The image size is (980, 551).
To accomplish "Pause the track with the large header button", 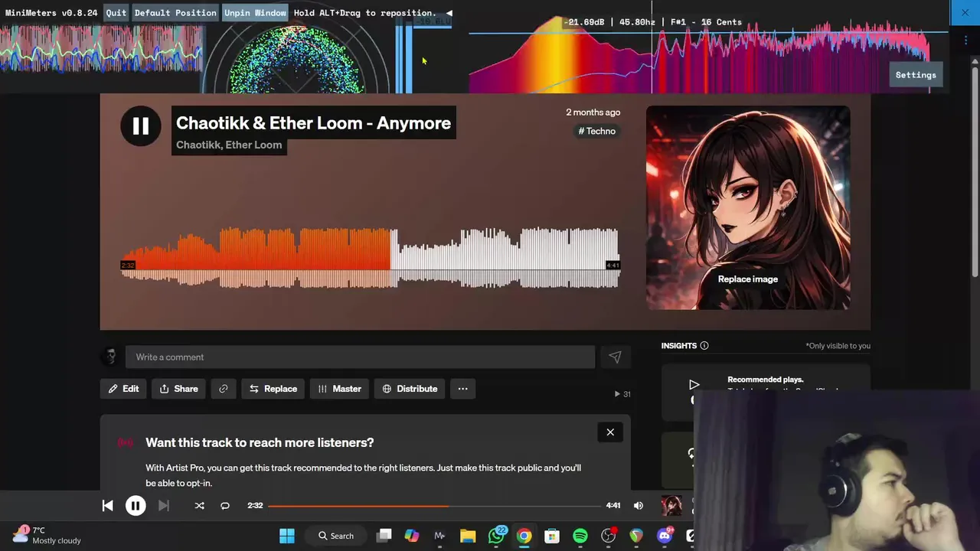I will 141,126.
